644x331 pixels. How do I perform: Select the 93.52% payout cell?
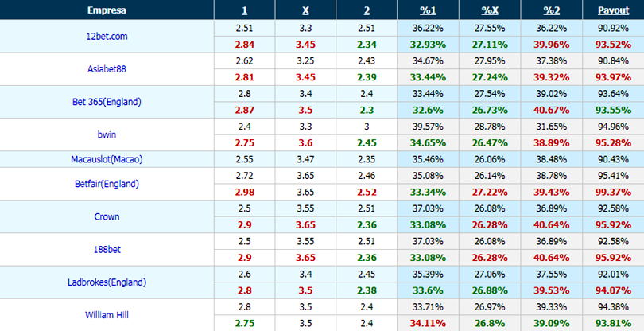click(613, 45)
